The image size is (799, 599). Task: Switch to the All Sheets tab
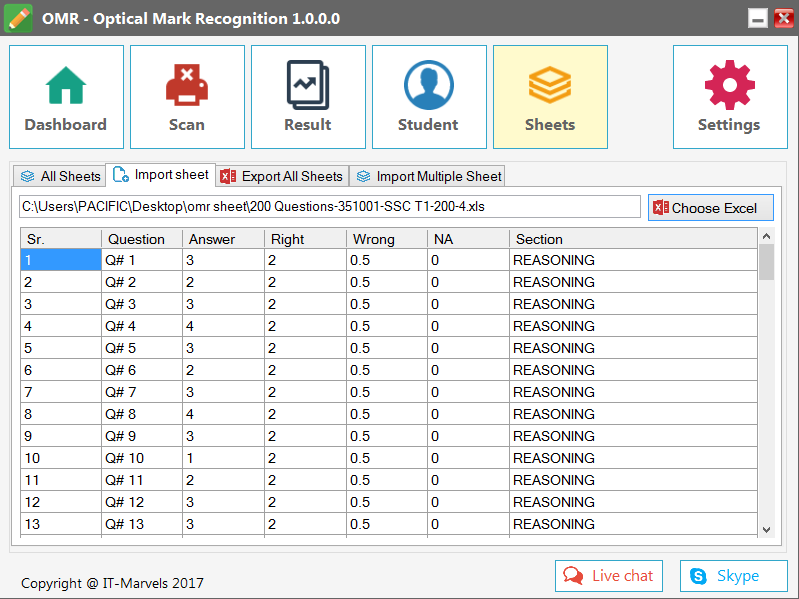tap(59, 176)
